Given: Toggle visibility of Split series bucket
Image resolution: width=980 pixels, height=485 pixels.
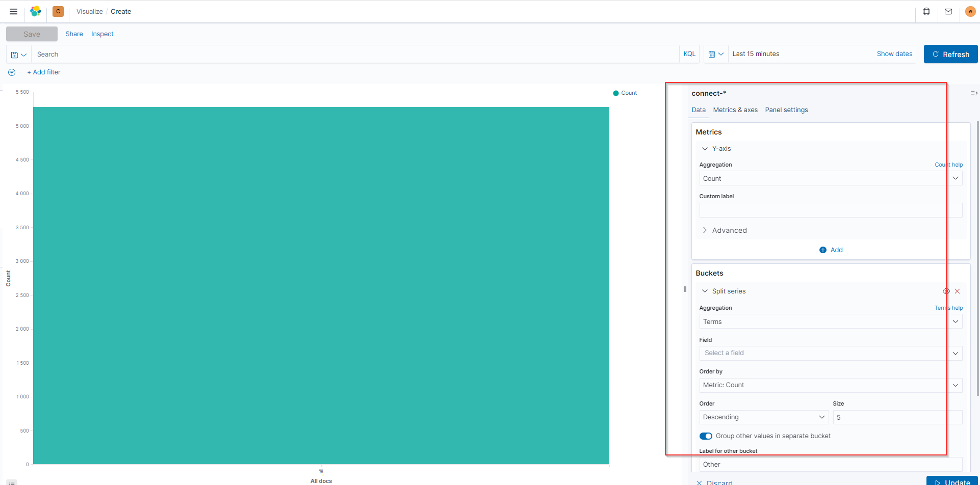Looking at the screenshot, I should tap(946, 291).
